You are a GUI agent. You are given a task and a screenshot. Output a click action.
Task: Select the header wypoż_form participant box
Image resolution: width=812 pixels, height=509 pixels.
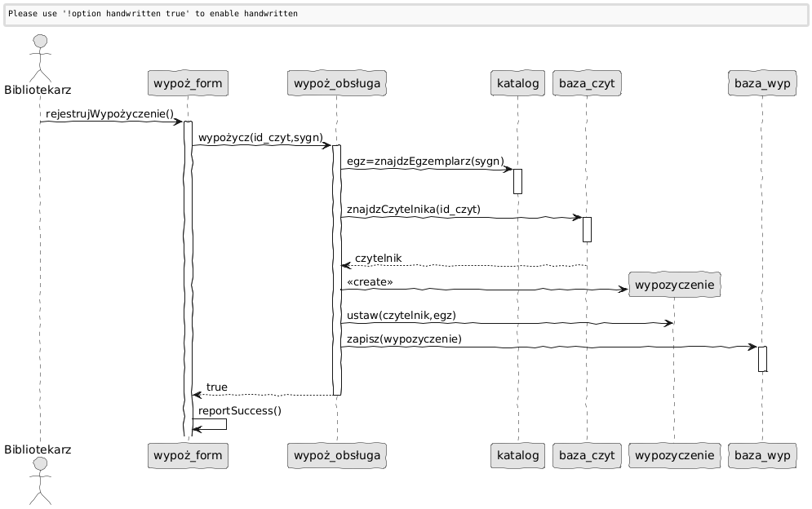coord(188,82)
